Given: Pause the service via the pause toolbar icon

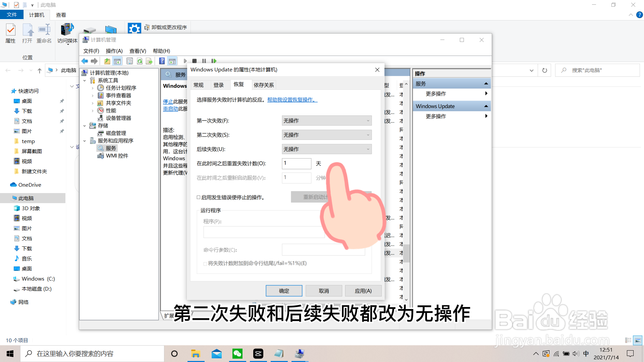Looking at the screenshot, I should tap(204, 61).
